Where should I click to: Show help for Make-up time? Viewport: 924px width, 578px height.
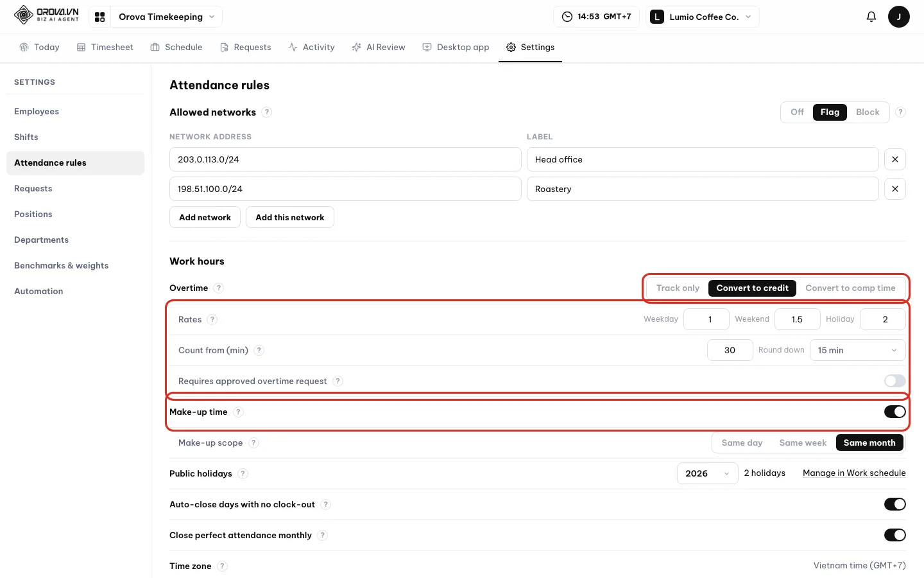coord(238,412)
